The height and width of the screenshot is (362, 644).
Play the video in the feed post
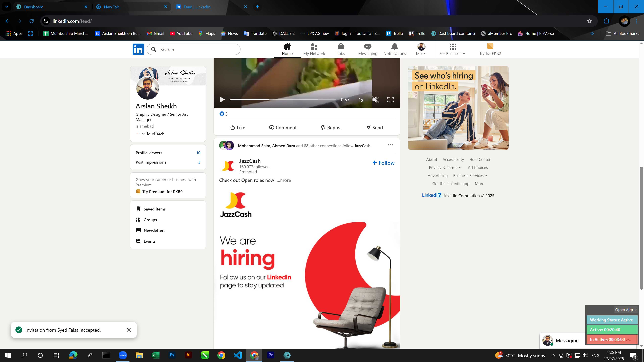[x=222, y=100]
